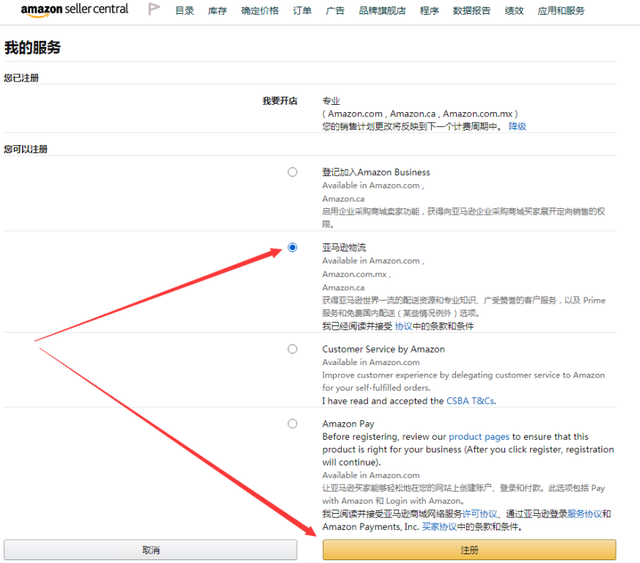Select the 亚马逊物流 radio button
The height and width of the screenshot is (563, 640).
(x=292, y=247)
